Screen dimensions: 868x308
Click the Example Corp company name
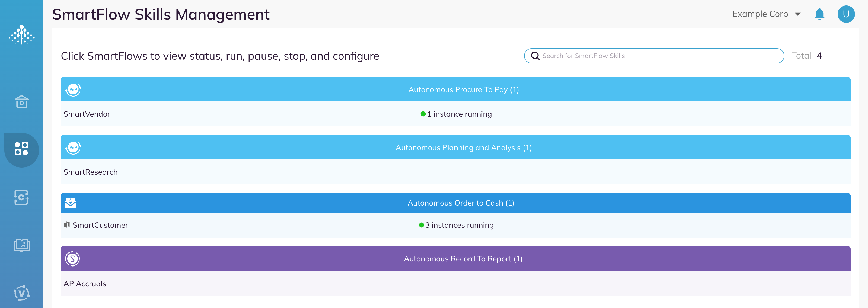click(x=760, y=14)
